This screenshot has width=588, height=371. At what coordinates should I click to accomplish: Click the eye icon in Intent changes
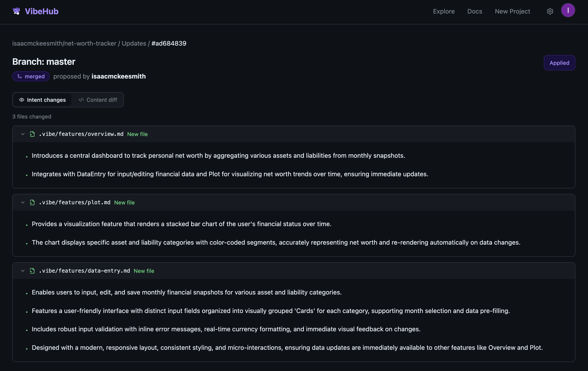click(21, 100)
